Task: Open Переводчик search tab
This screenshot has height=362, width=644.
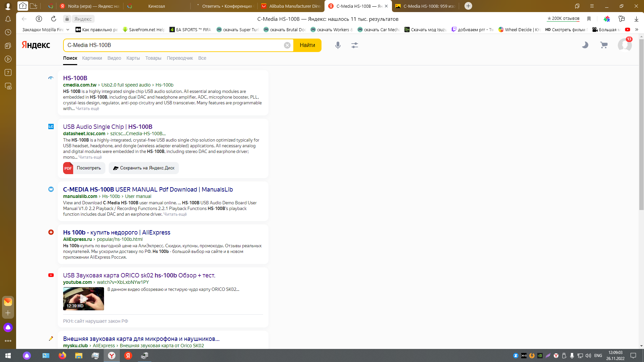Action: tap(180, 58)
